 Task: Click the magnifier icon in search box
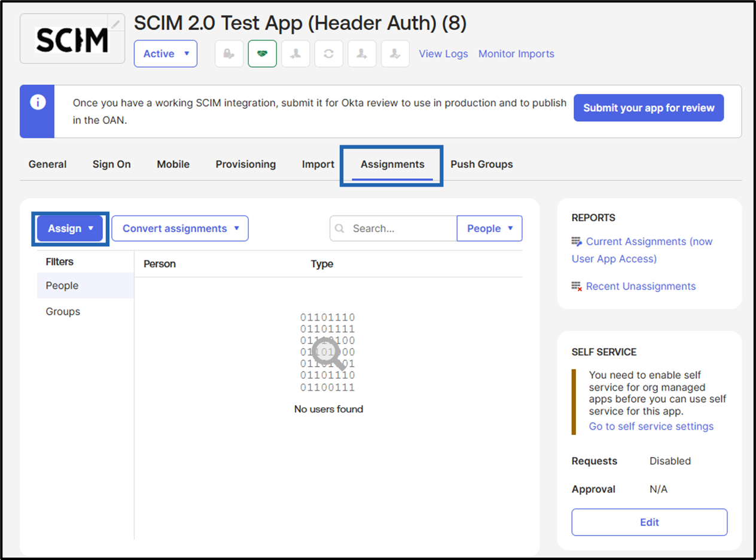pos(340,229)
